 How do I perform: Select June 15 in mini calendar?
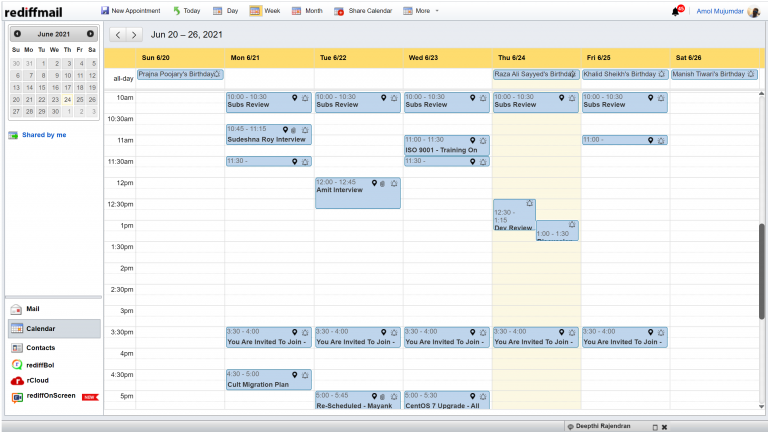pos(42,88)
